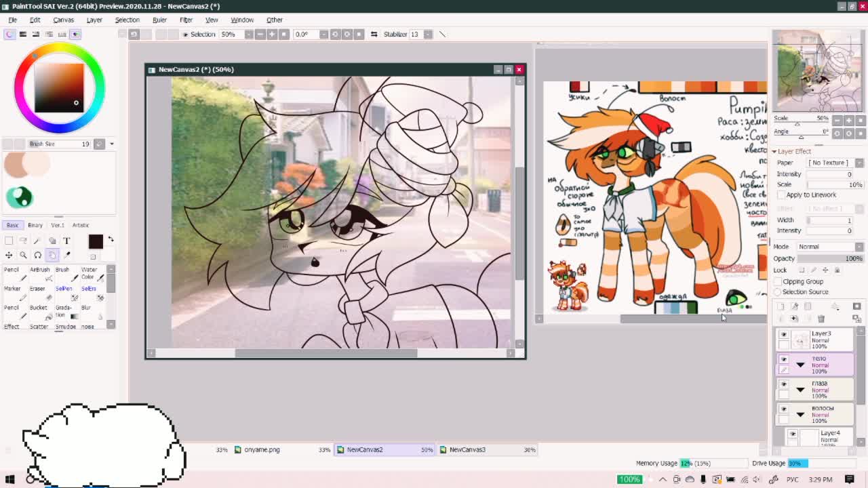Toggle visibility of Layer4

point(793,434)
